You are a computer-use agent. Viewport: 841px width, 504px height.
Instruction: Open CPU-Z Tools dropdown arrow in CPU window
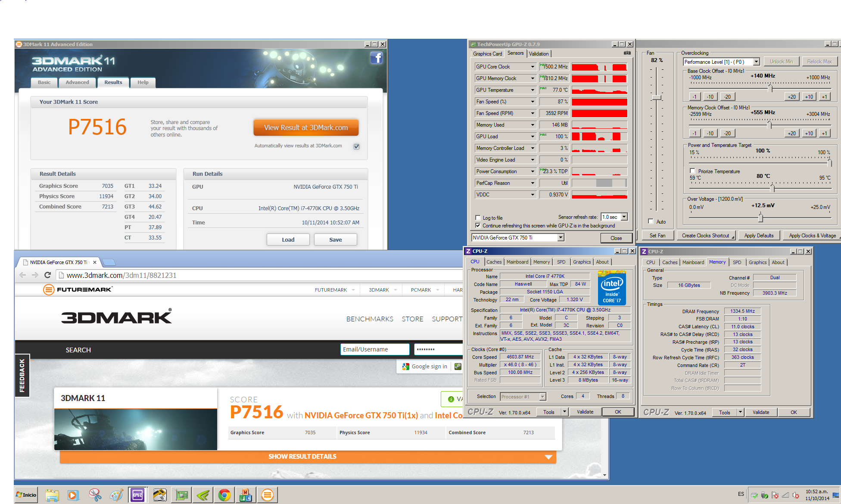coord(564,412)
